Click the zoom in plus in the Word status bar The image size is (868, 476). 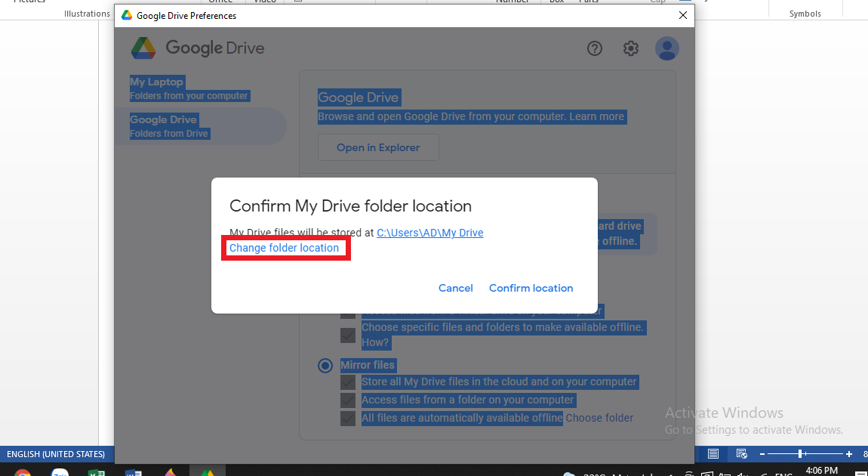(x=849, y=454)
